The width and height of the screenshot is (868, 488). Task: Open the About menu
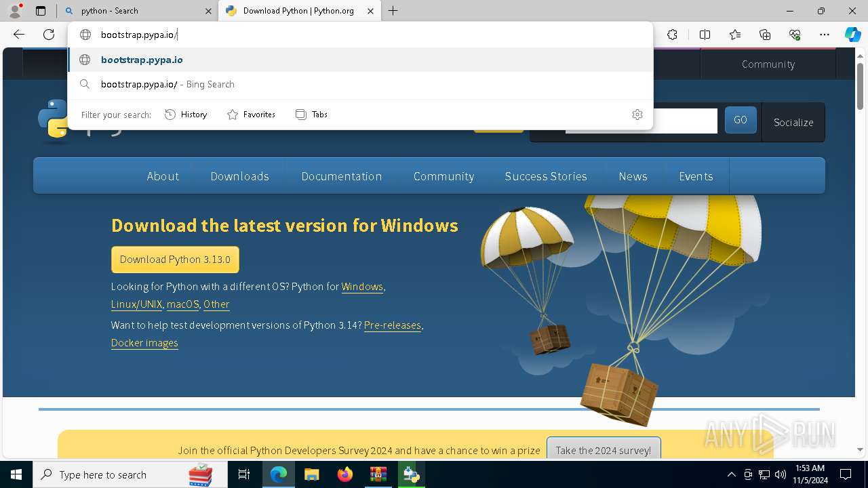tap(163, 176)
